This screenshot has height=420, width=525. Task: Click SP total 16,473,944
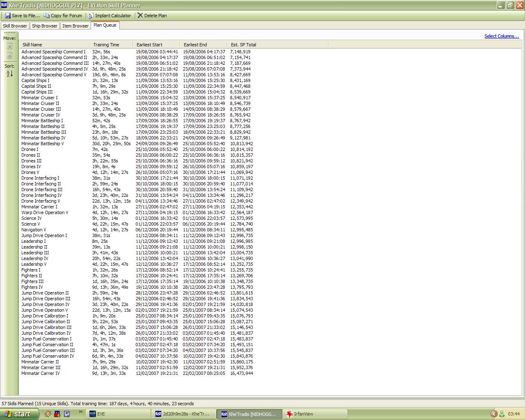click(241, 373)
